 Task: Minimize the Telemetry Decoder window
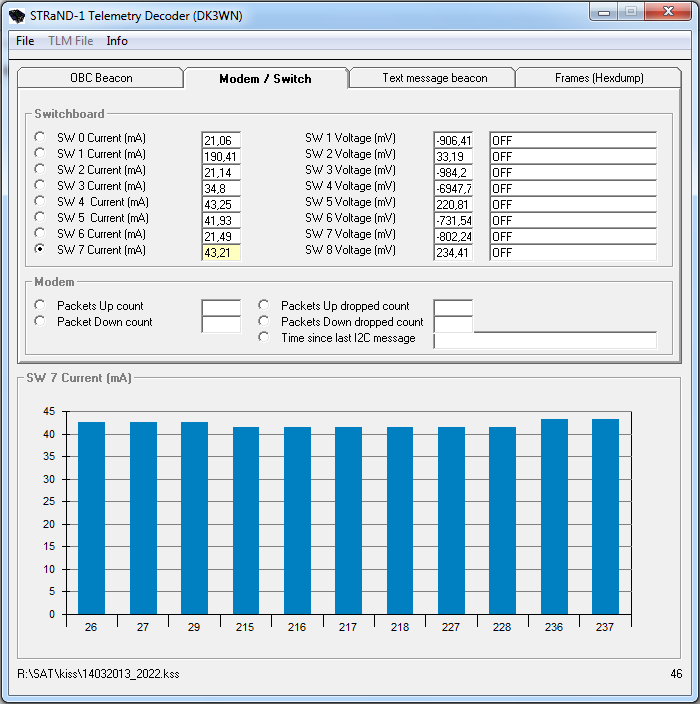pyautogui.click(x=603, y=12)
